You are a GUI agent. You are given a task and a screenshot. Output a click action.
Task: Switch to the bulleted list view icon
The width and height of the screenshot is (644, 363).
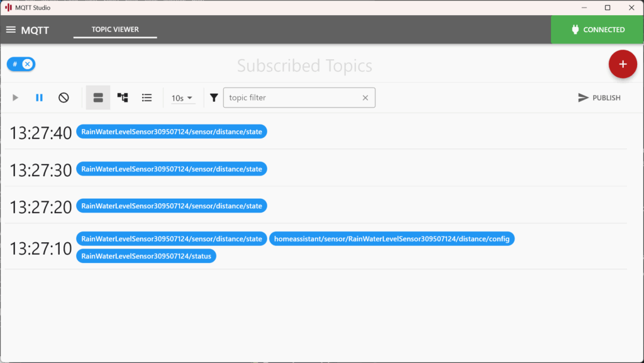(147, 98)
